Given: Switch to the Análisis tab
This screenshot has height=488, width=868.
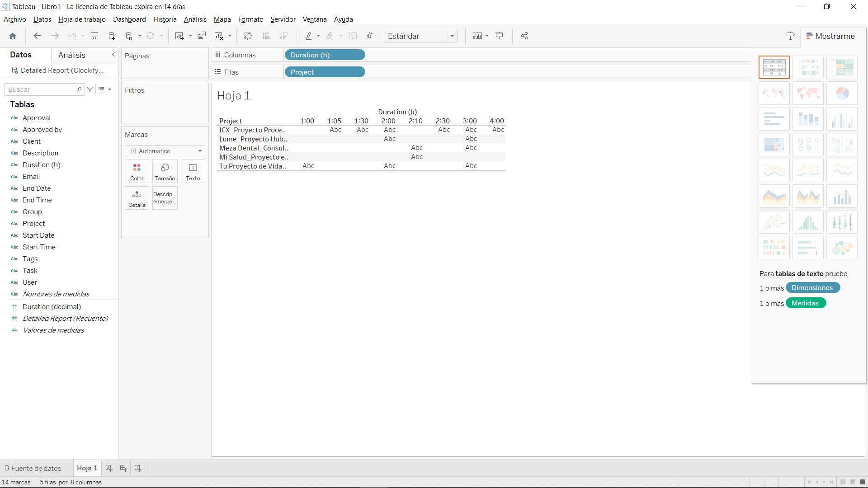Looking at the screenshot, I should coord(72,55).
